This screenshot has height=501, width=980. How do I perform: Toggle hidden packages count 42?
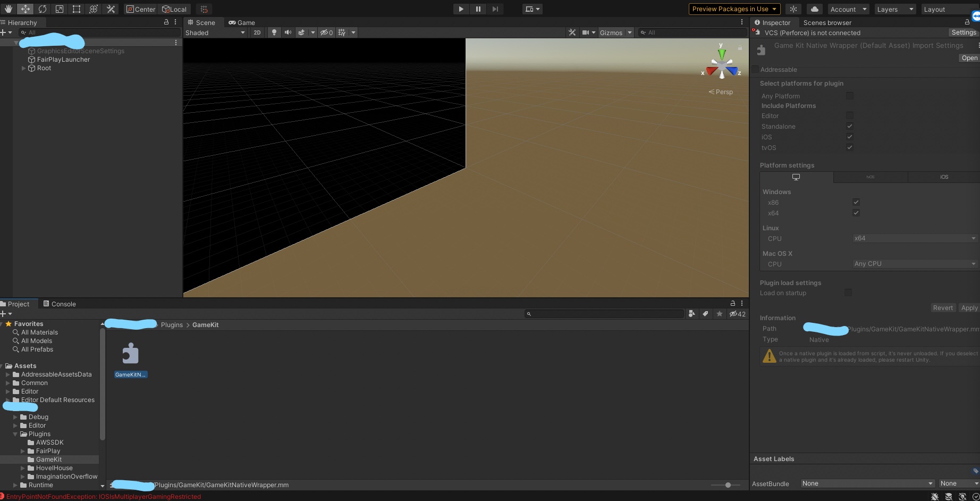[738, 314]
